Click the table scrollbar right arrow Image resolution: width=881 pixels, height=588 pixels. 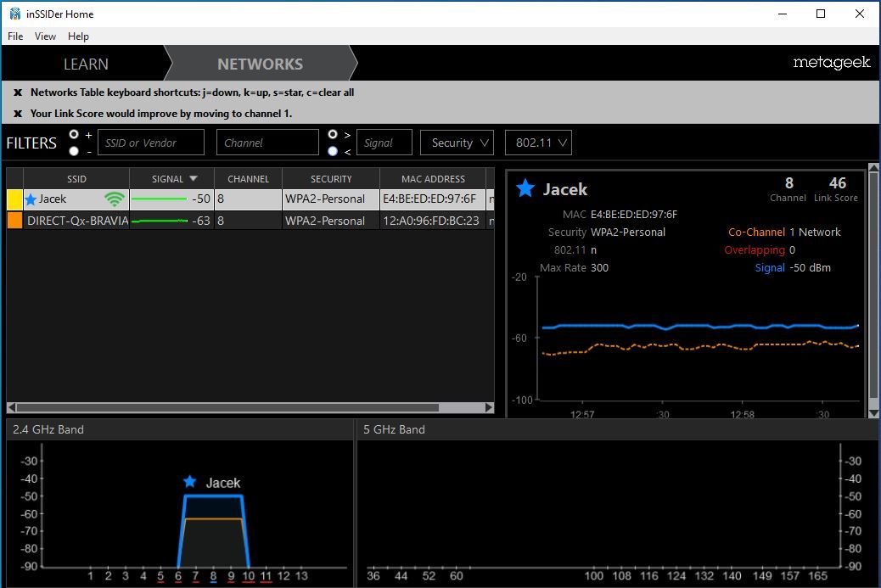coord(490,407)
